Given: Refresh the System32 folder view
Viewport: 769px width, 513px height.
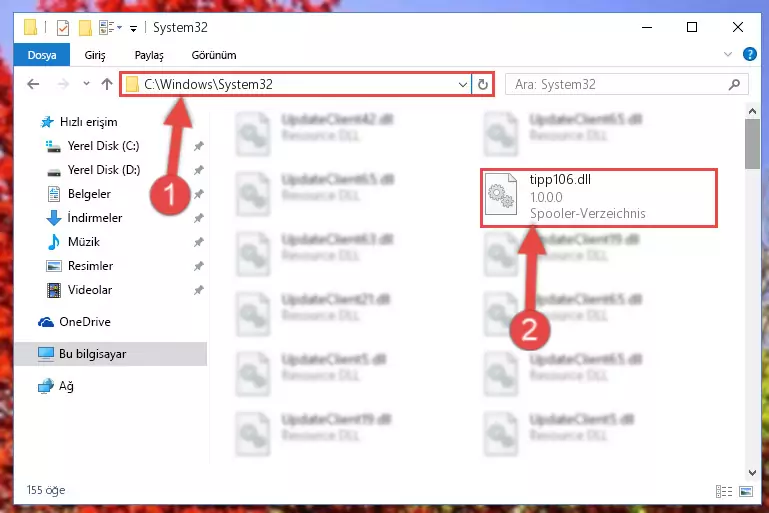Looking at the screenshot, I should click(x=483, y=84).
